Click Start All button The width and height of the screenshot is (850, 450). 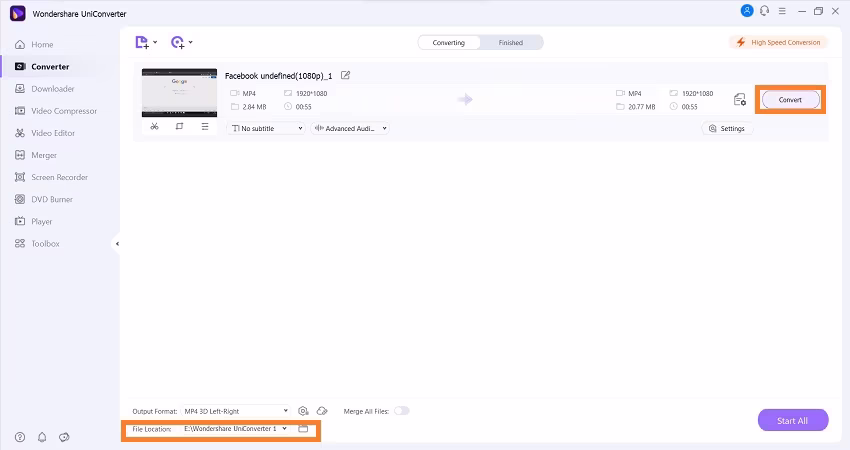(x=793, y=421)
